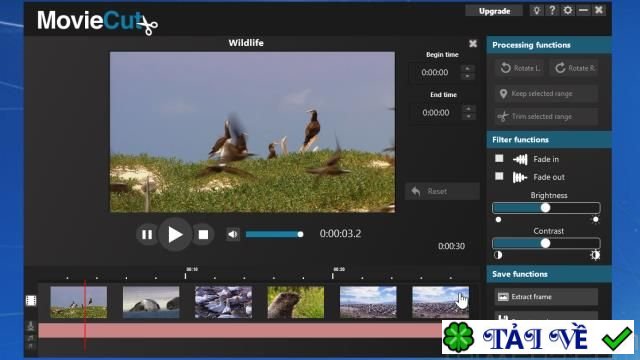Close the Wildlife video panel
Image resolution: width=640 pixels, height=360 pixels.
[x=473, y=43]
